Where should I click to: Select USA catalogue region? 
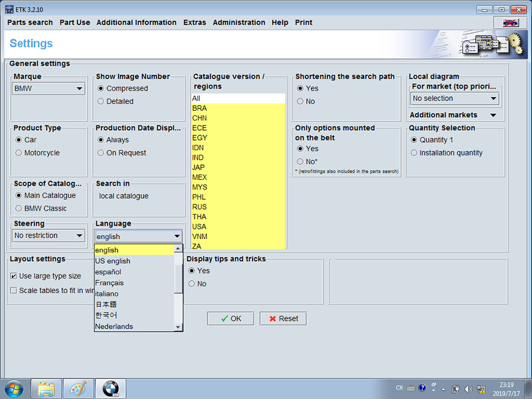coord(238,226)
